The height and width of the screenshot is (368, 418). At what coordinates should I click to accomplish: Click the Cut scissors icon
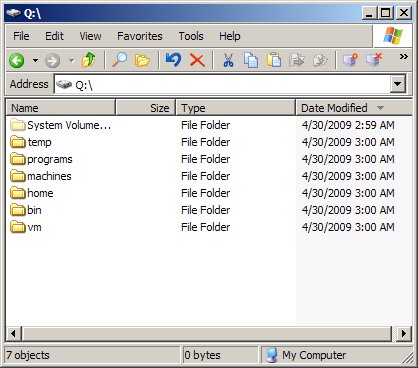[228, 60]
